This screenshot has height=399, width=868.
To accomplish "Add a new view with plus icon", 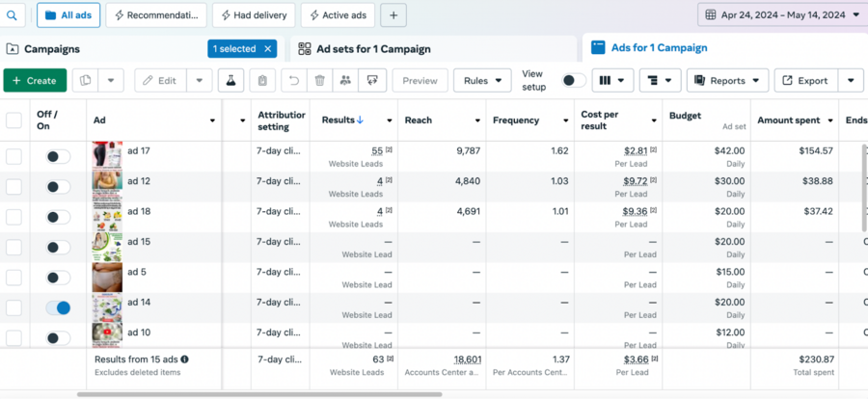I will coord(393,15).
